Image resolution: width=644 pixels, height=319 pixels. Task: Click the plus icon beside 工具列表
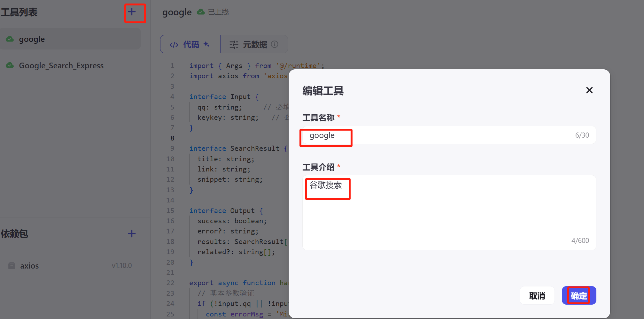coord(132,12)
